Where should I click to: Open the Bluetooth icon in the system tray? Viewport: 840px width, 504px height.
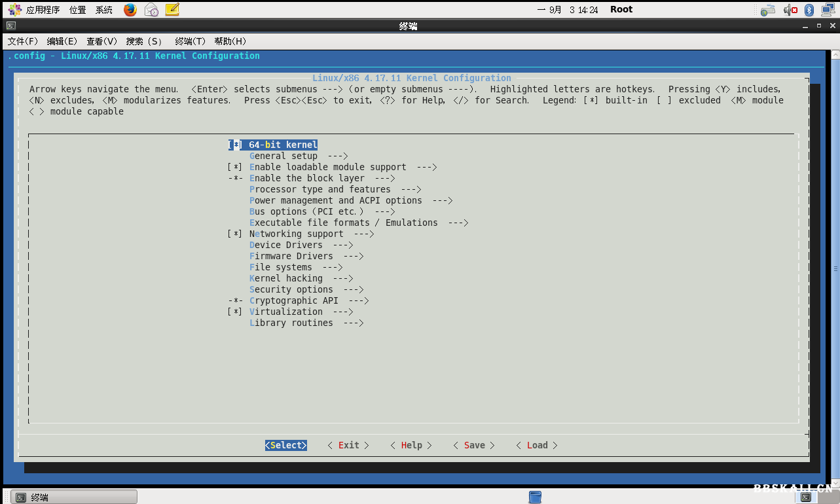coord(809,10)
